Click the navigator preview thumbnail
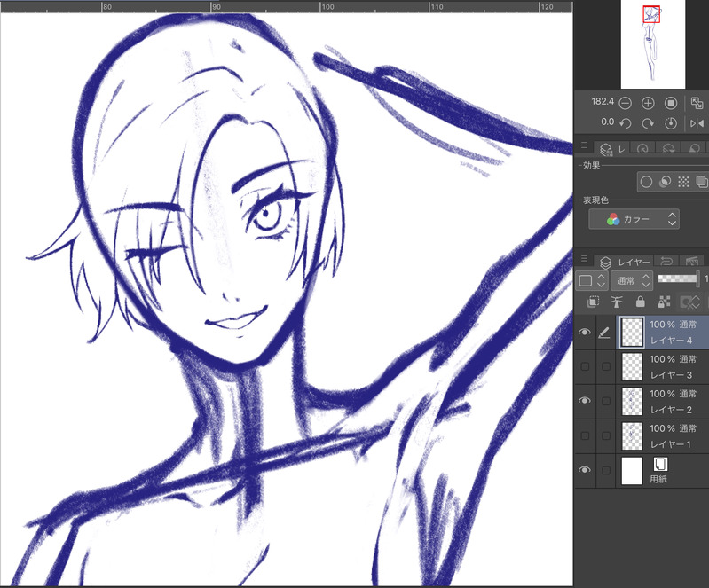This screenshot has height=588, width=709. pos(653,44)
